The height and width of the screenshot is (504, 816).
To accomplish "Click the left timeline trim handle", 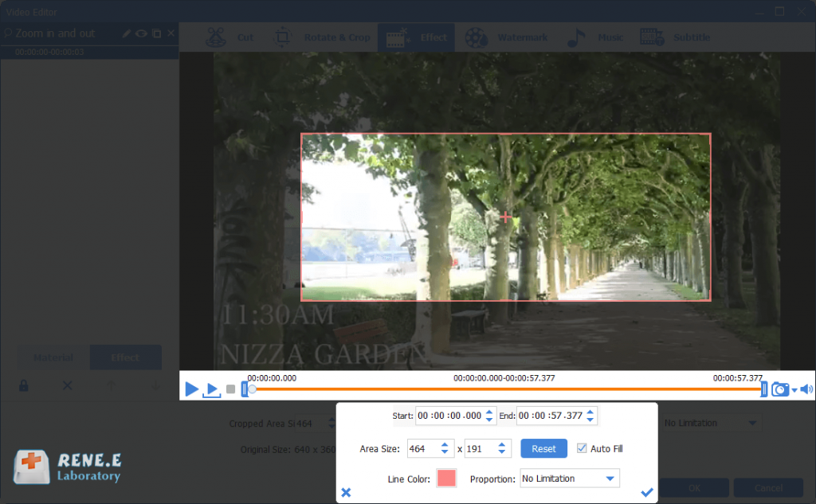I will coord(245,389).
